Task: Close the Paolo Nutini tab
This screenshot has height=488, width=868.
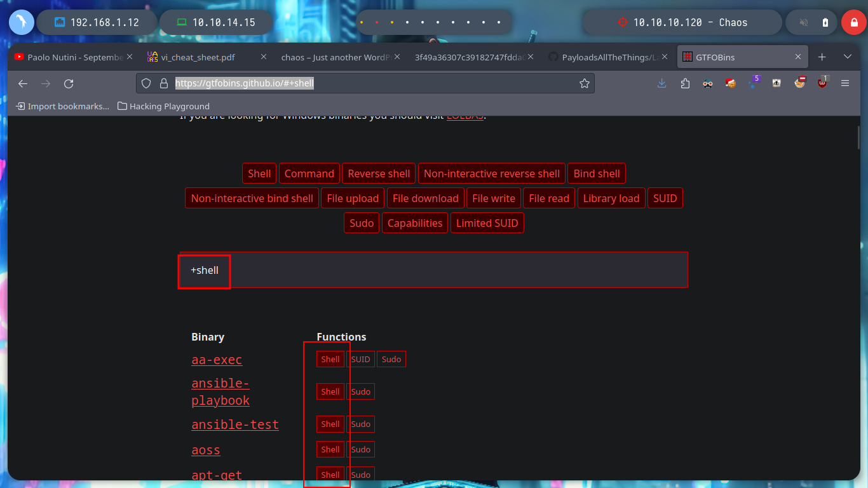Action: (130, 57)
